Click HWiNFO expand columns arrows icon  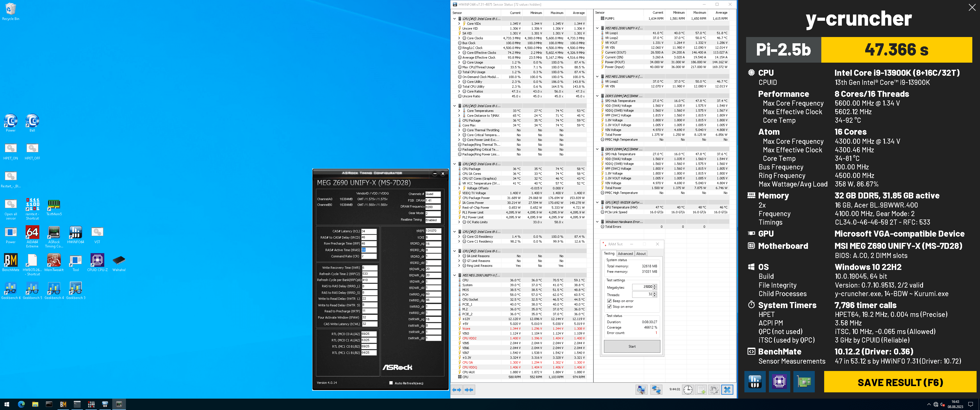tap(457, 389)
